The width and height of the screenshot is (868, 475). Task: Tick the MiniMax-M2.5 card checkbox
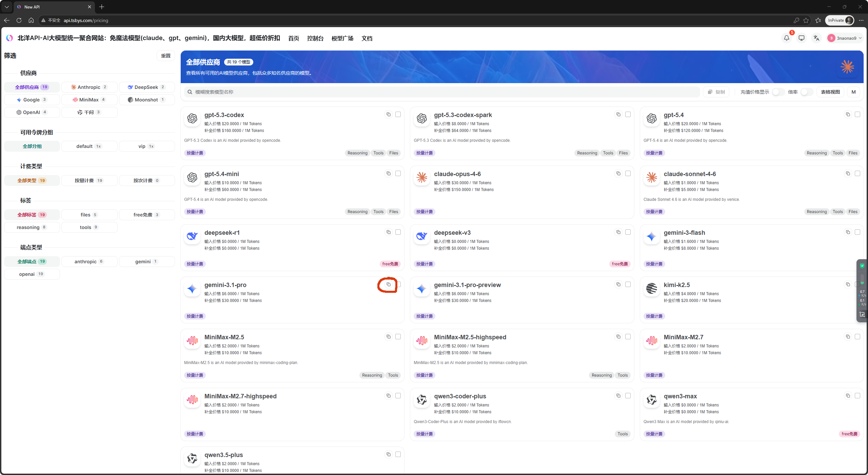click(x=398, y=337)
